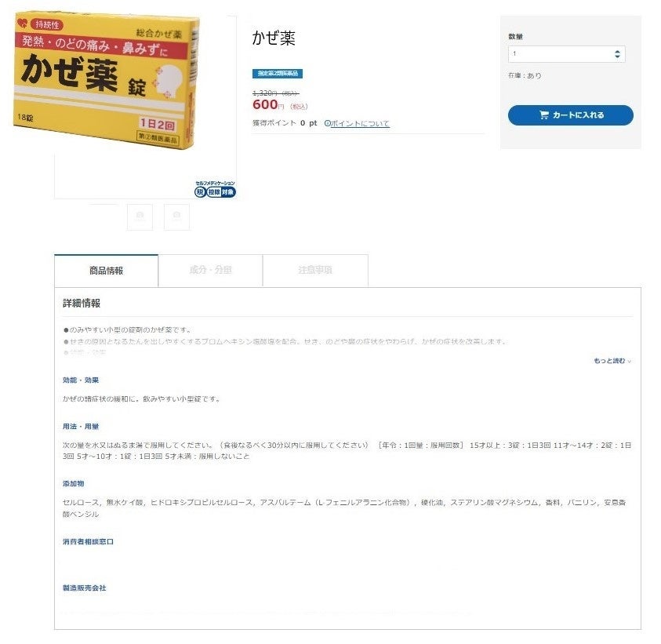Click the かぜ薬 product title

click(274, 38)
